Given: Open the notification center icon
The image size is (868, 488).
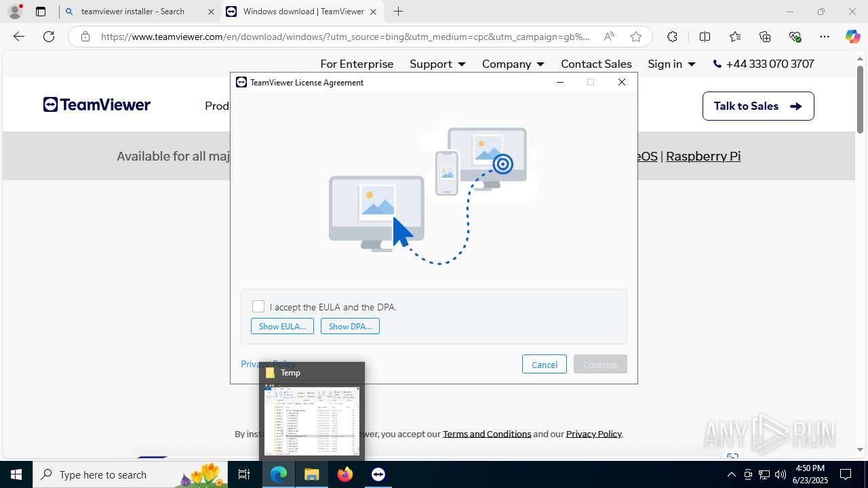Looking at the screenshot, I should (846, 474).
